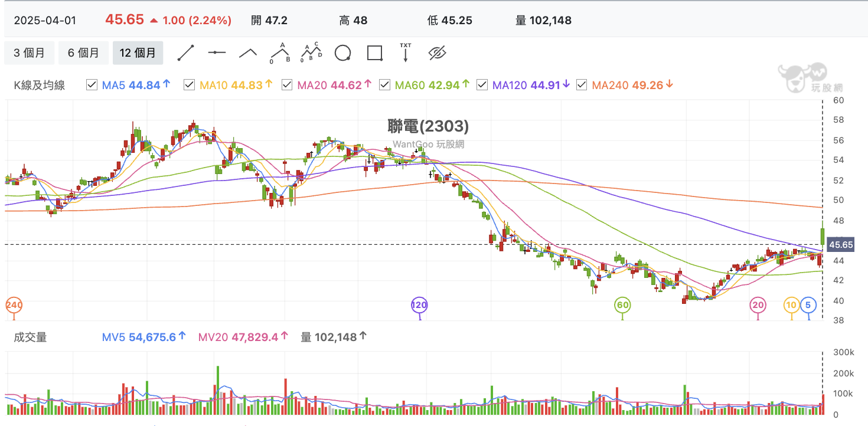868x426 pixels.
Task: Click the 120 moving average chart marker
Action: coord(419,305)
